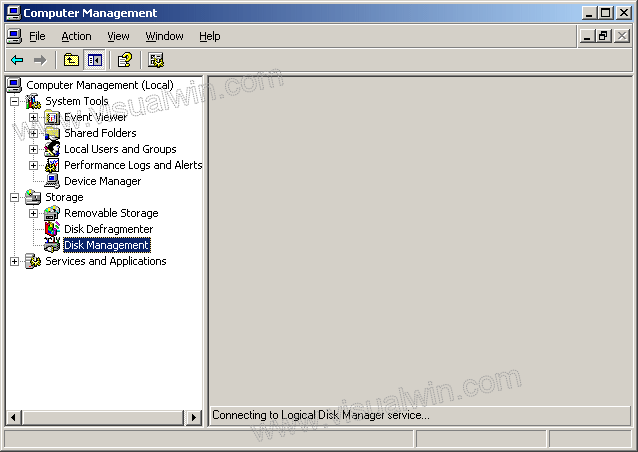Screen dimensions: 638x452
Task: Open the Action menu
Action: [x=76, y=36]
